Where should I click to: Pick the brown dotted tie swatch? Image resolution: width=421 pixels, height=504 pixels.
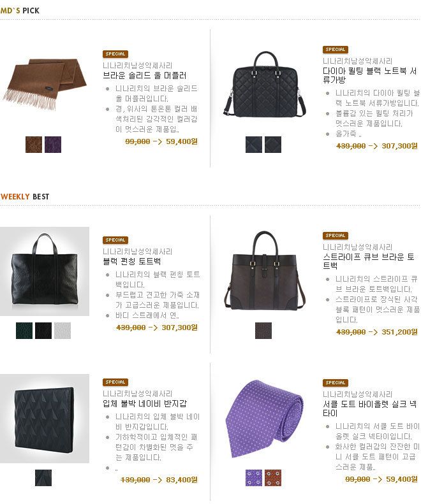tap(273, 478)
